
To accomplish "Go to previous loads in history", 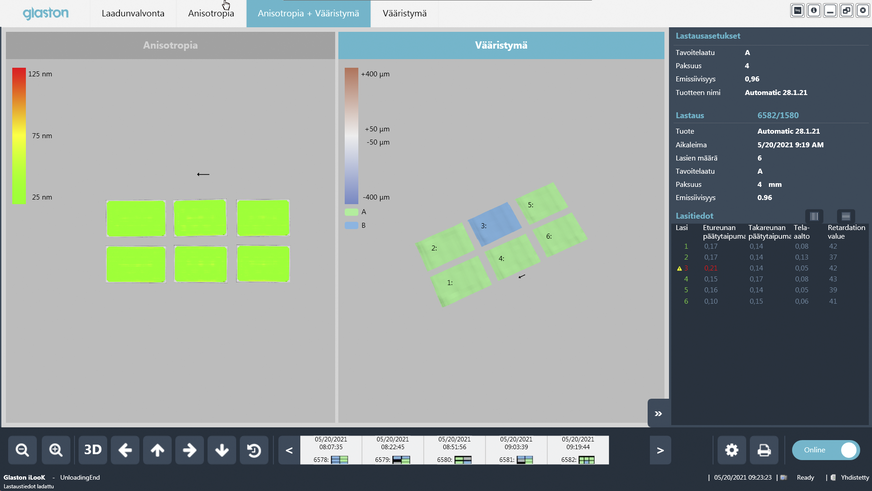I will [289, 451].
